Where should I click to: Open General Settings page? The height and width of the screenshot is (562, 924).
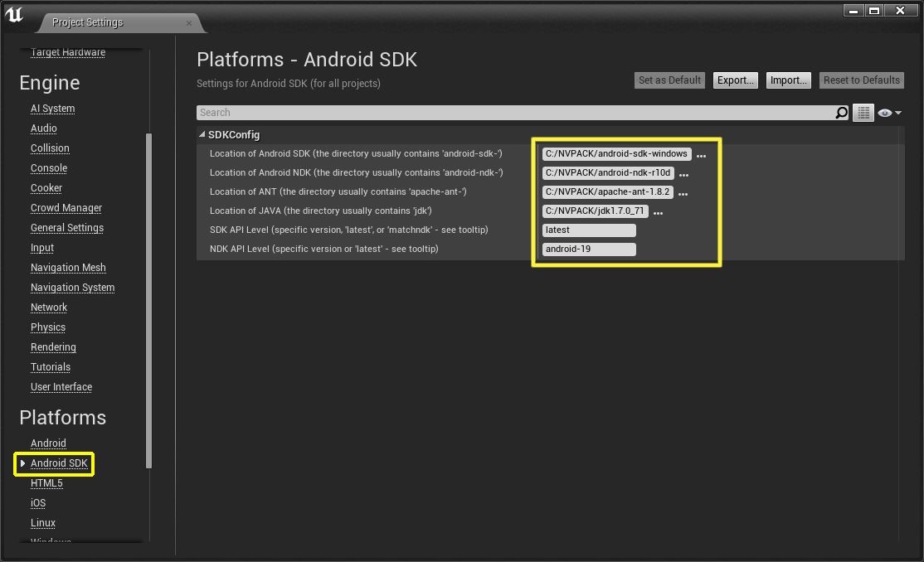(66, 228)
